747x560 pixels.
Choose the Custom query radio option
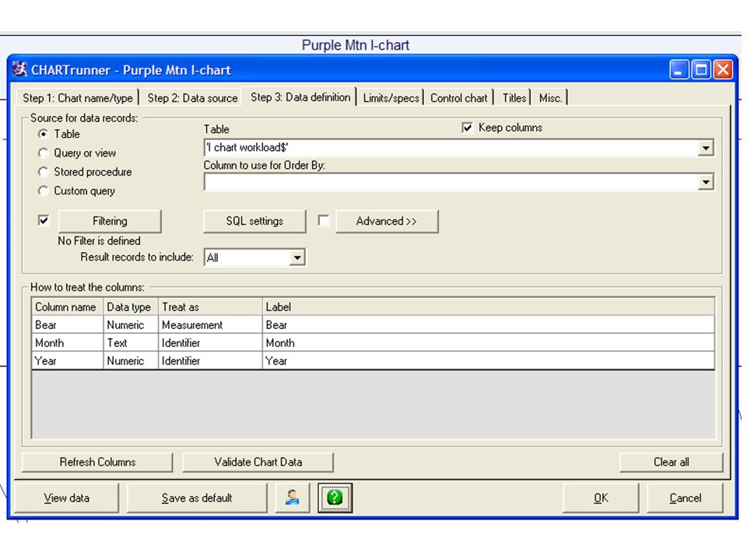43,191
